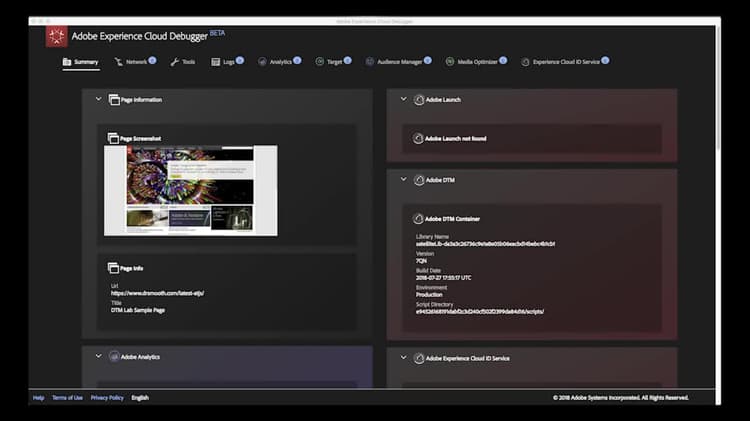Image resolution: width=750 pixels, height=421 pixels.
Task: Select the Script Directory value
Action: click(x=480, y=311)
